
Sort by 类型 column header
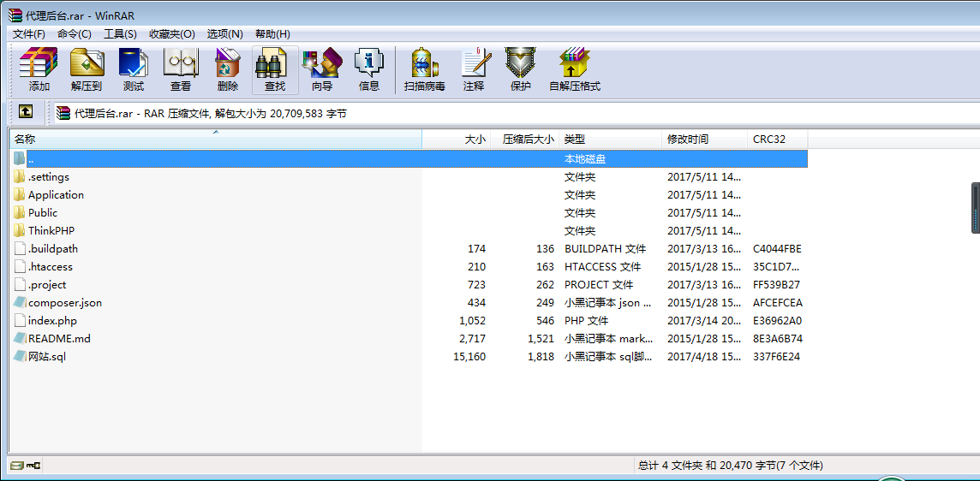click(x=611, y=140)
